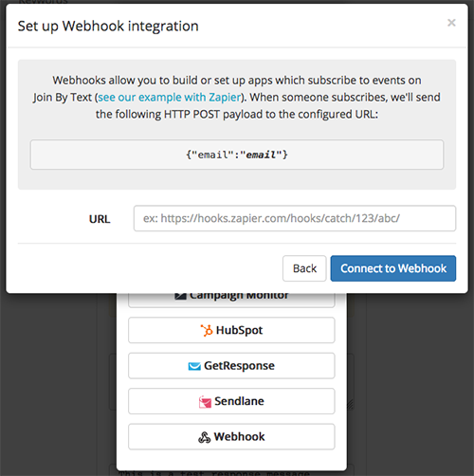Click the JSON email payload code box
This screenshot has height=476, width=474.
237,155
